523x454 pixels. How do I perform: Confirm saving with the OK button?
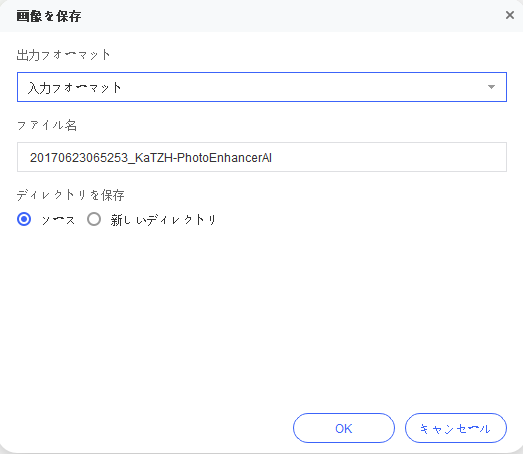344,428
